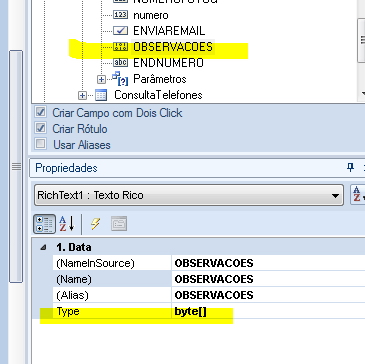Click the checkmark icon beside ENVIAREMAIL
This screenshot has width=365, height=364.
[x=120, y=31]
